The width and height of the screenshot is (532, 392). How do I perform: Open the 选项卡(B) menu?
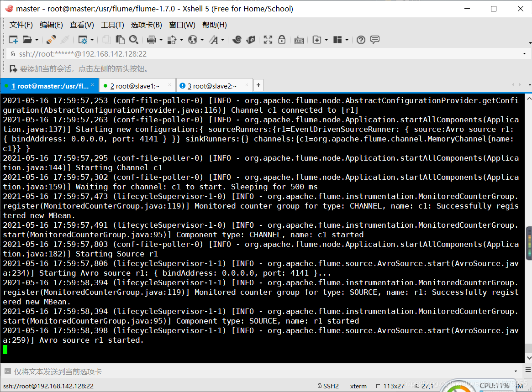(147, 25)
